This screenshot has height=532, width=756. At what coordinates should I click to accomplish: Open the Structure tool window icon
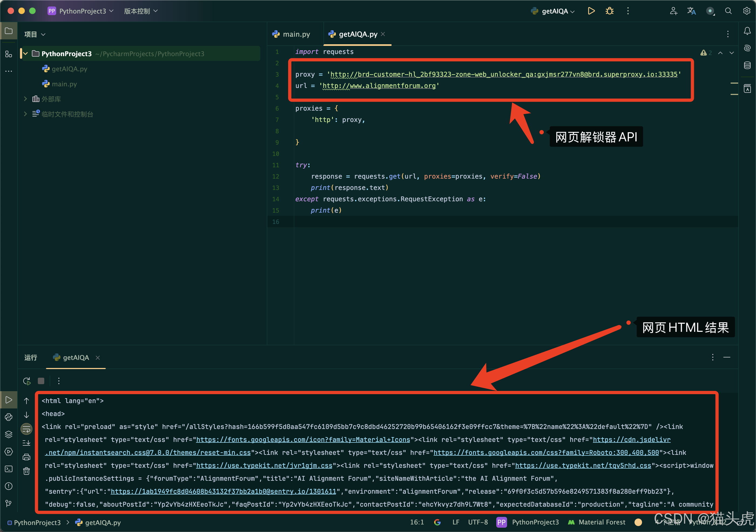(9, 54)
